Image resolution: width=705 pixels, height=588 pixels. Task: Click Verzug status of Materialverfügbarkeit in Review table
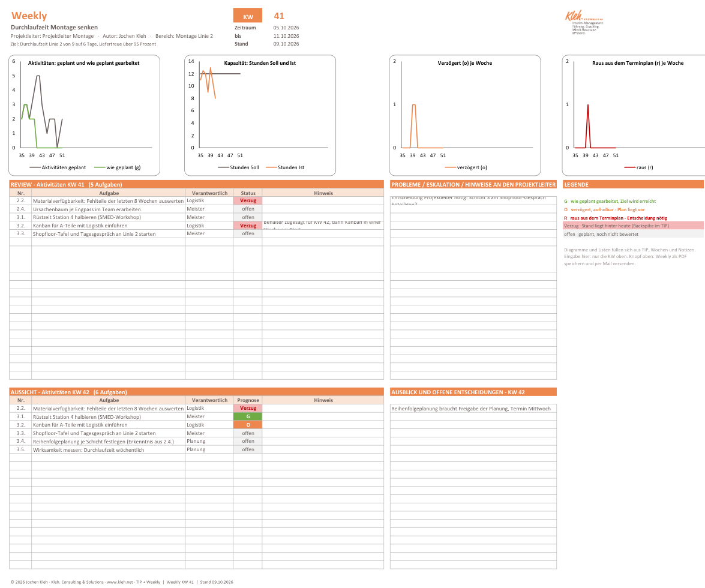click(x=248, y=201)
